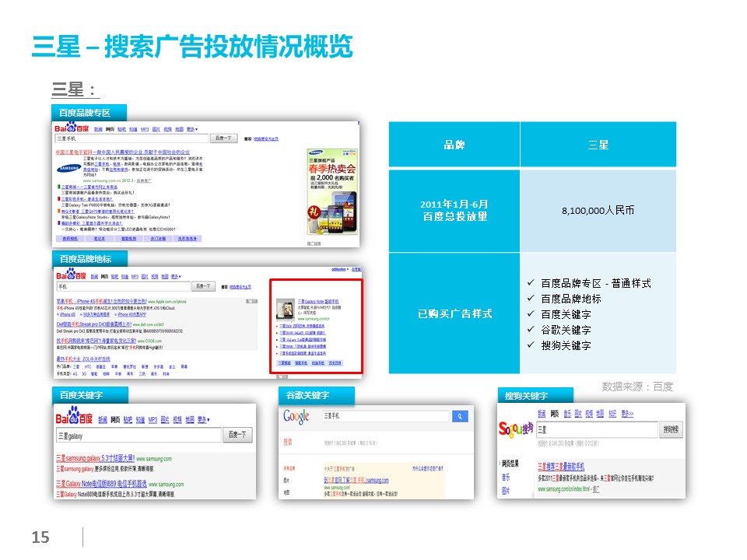The width and height of the screenshot is (747, 560).
Task: Click the checkmark beside 谷歌关键字
Action: [531, 330]
